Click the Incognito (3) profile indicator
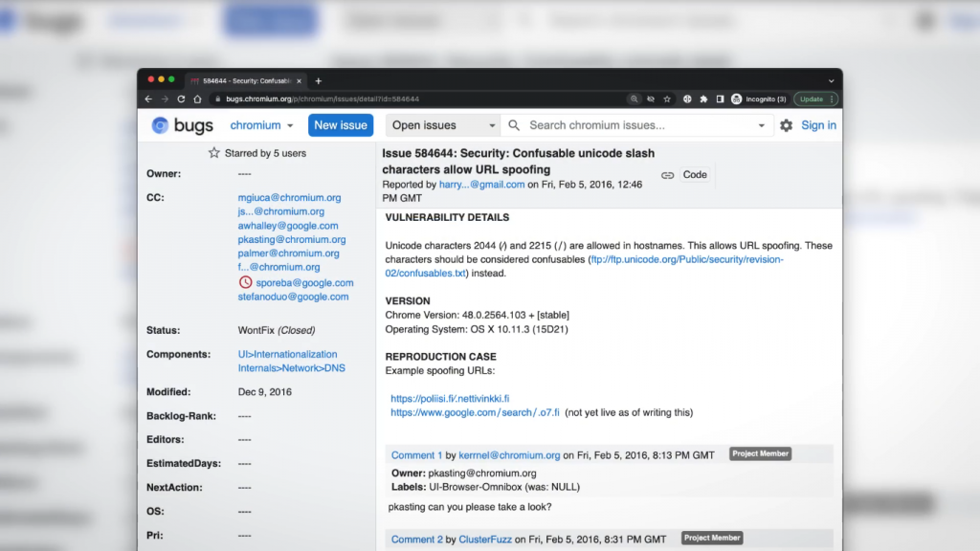Image resolution: width=980 pixels, height=551 pixels. (x=759, y=99)
